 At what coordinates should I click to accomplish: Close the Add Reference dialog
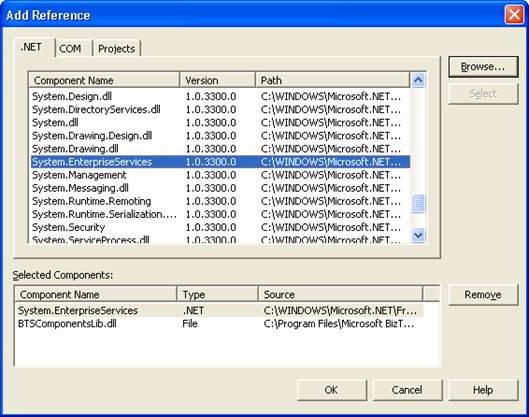point(514,15)
